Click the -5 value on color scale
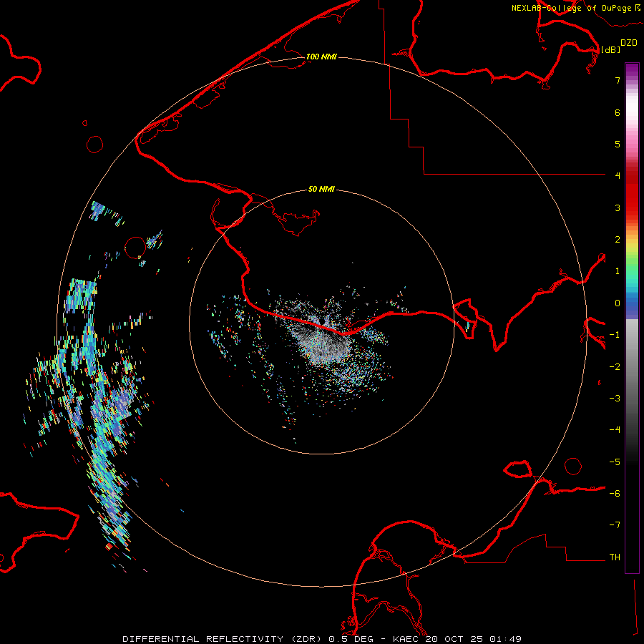Image resolution: width=644 pixels, height=644 pixels. [x=615, y=462]
